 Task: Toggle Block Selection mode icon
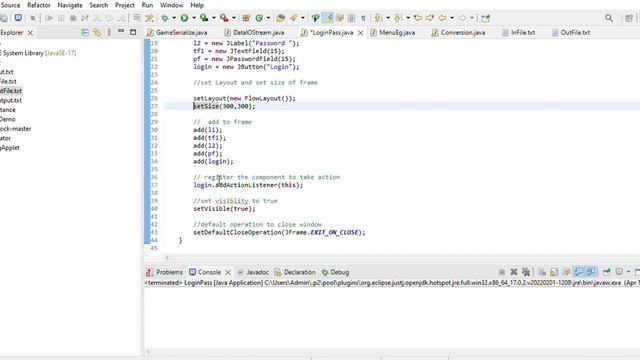(351, 18)
